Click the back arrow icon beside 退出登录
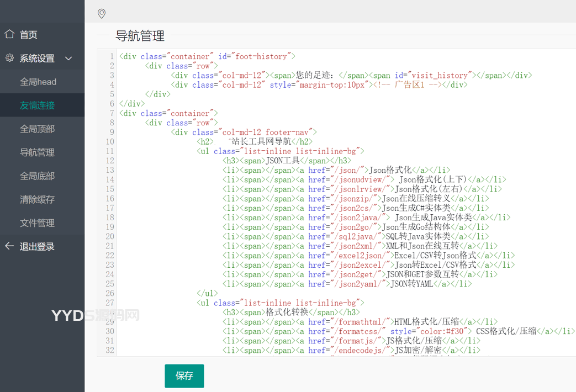 click(9, 246)
